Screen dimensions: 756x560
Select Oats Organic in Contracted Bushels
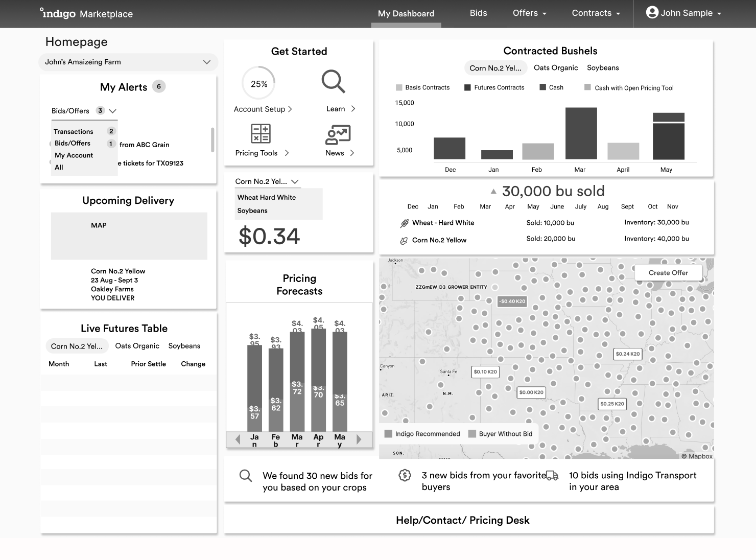[x=556, y=67]
